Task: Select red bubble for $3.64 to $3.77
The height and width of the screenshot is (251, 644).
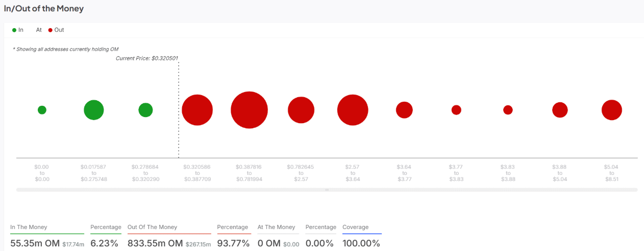Action: [404, 110]
